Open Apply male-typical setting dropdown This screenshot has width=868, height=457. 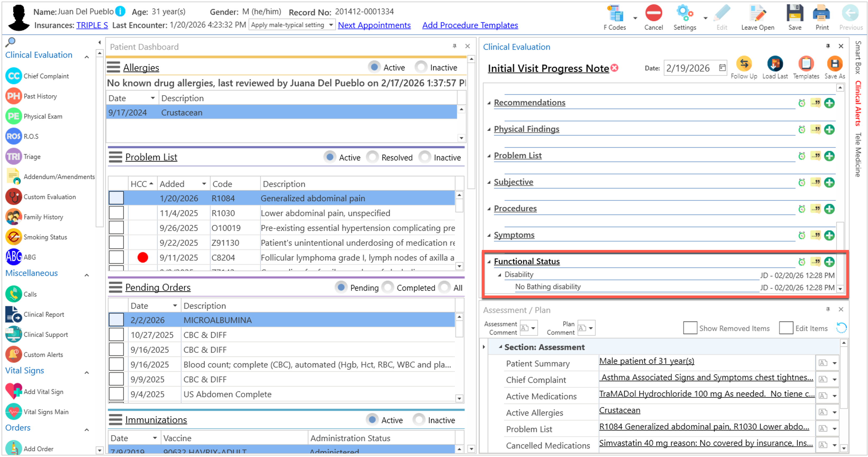[331, 25]
